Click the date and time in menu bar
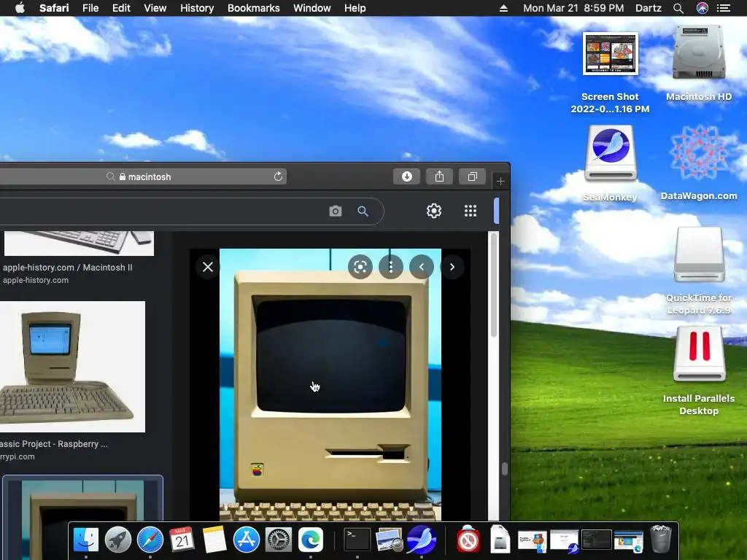 point(573,8)
